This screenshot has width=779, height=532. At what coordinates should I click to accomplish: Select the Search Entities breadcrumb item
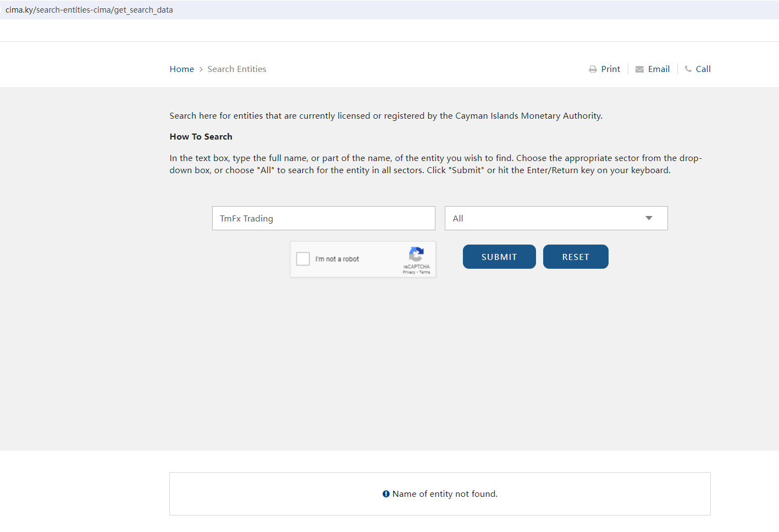click(x=236, y=69)
